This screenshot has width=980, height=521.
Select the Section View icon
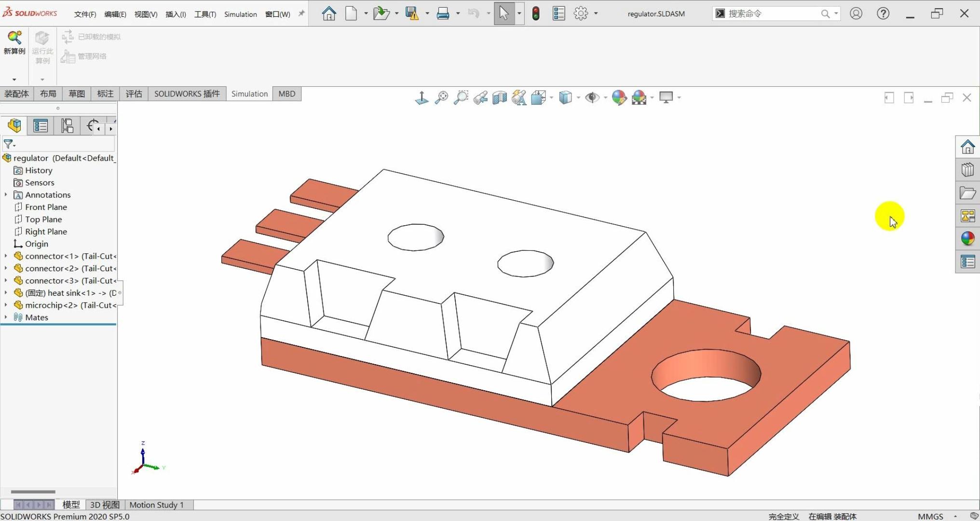coord(500,98)
